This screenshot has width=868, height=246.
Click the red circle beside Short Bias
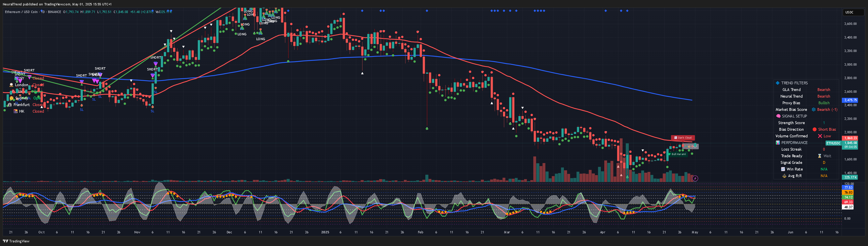click(814, 129)
